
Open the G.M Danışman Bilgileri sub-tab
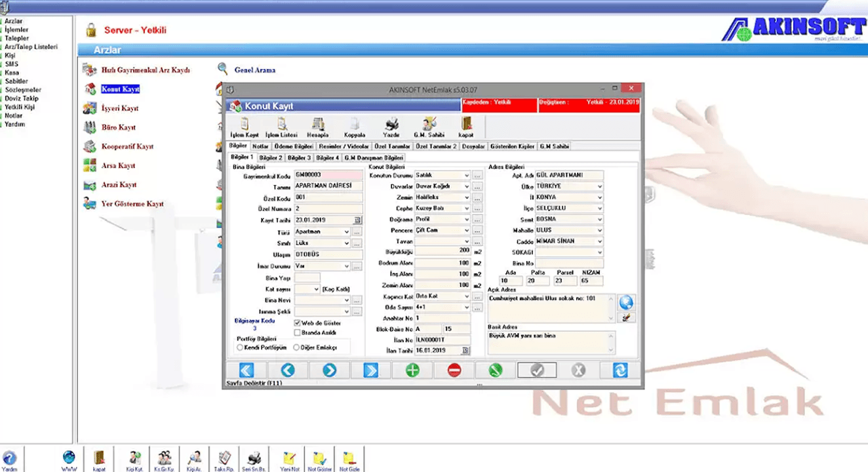point(374,158)
